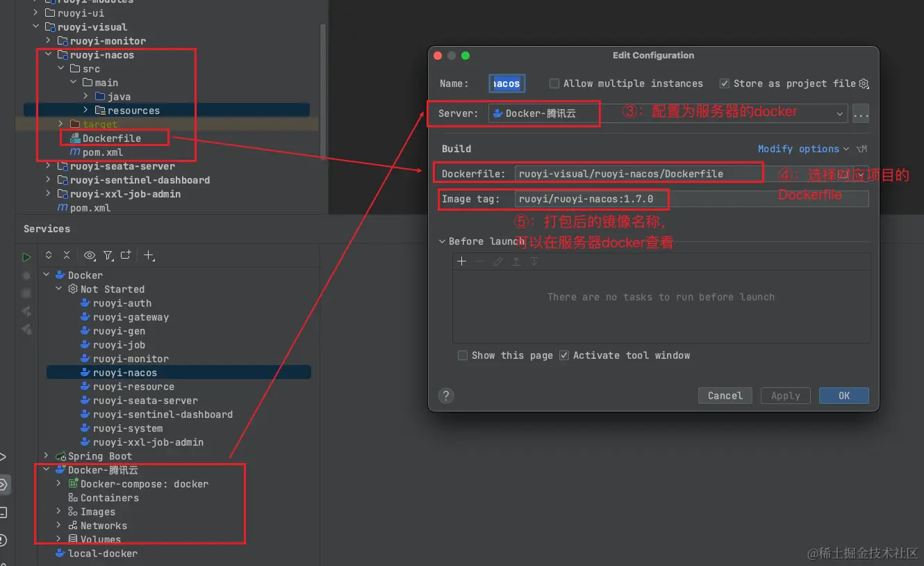Click the Remove task minus icon under Before launch
The image size is (924, 566).
[479, 261]
